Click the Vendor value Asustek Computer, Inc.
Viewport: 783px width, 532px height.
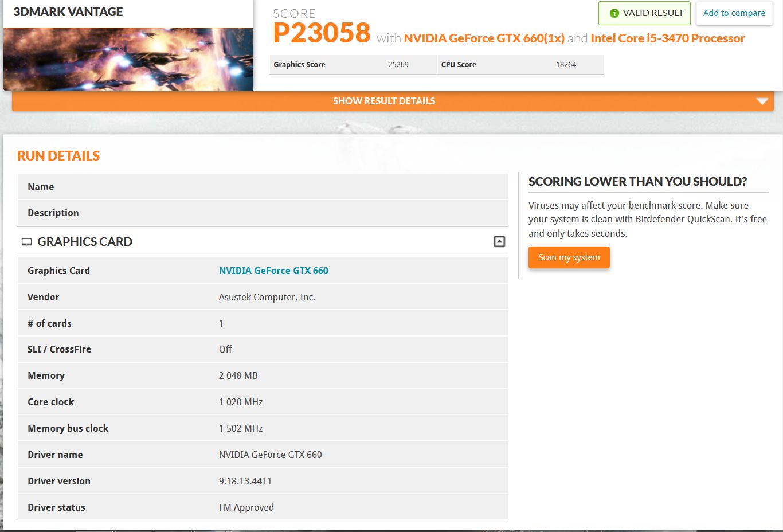pos(267,297)
